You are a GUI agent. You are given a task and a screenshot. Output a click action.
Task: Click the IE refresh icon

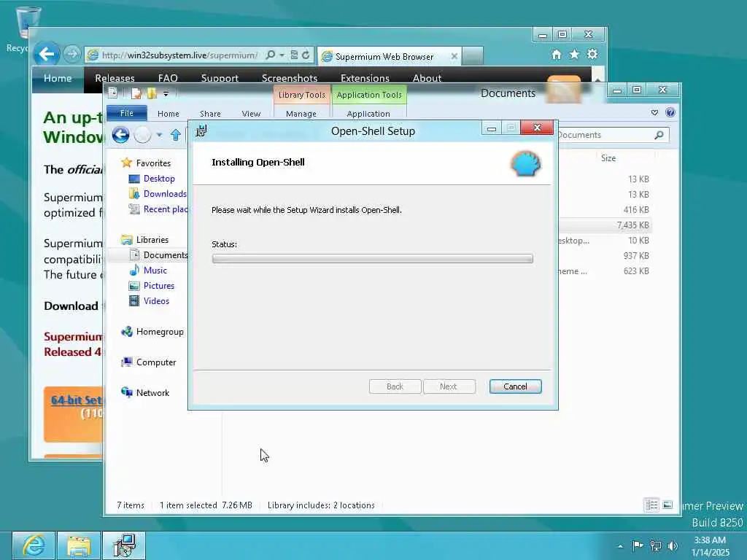[x=306, y=55]
